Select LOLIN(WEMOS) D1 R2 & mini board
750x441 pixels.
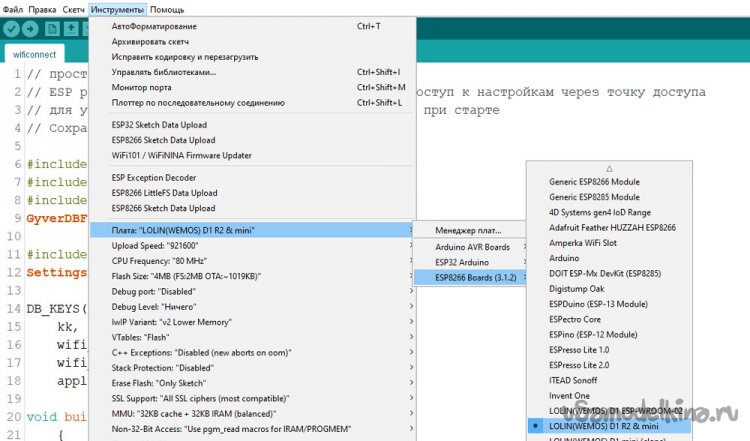pos(612,426)
